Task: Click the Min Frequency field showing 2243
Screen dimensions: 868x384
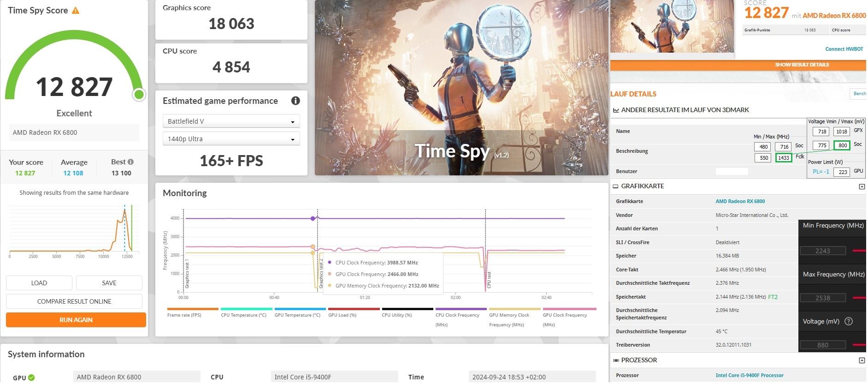Action: coord(823,251)
